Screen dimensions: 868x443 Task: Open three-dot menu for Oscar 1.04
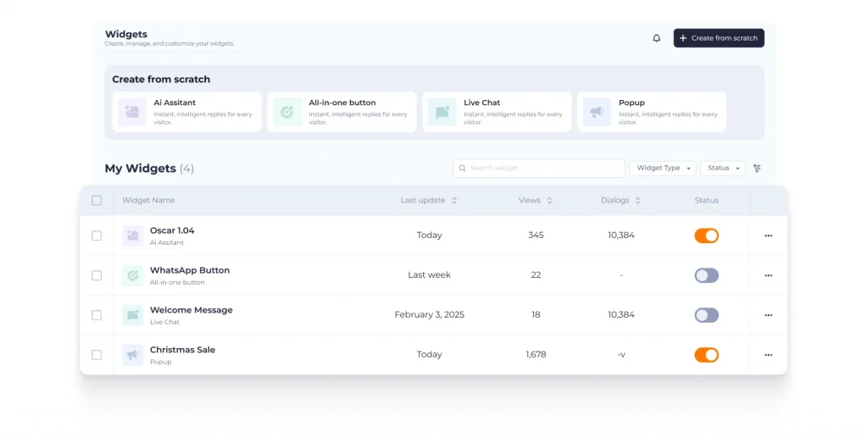(x=768, y=235)
